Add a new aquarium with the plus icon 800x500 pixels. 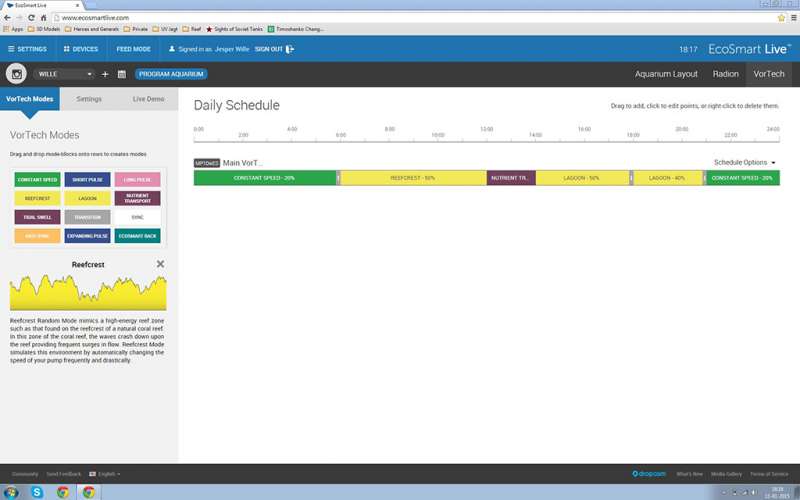[105, 74]
